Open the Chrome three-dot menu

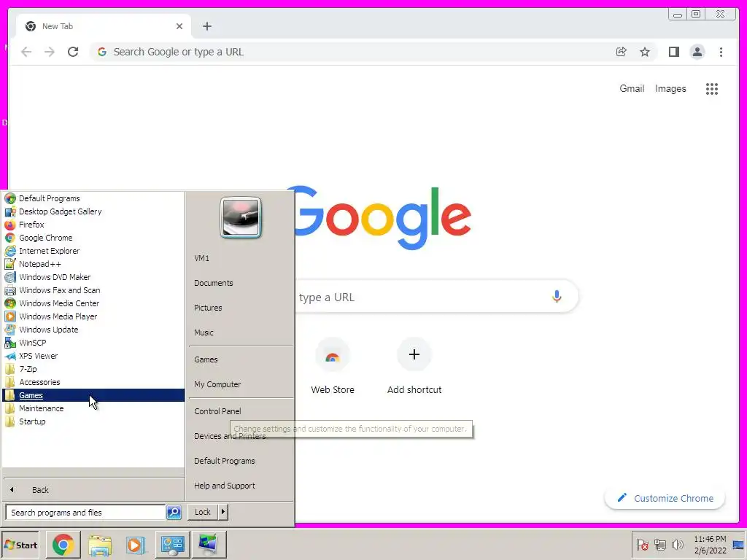click(721, 52)
